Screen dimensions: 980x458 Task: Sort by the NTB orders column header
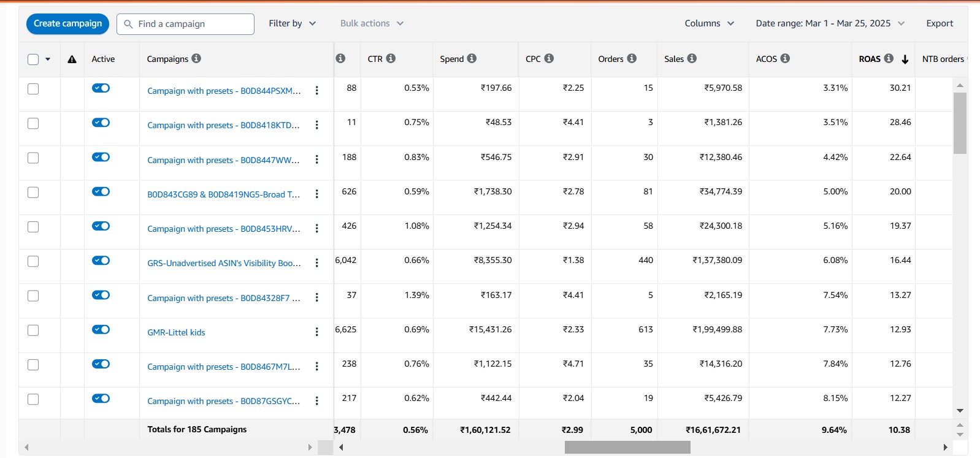click(943, 59)
